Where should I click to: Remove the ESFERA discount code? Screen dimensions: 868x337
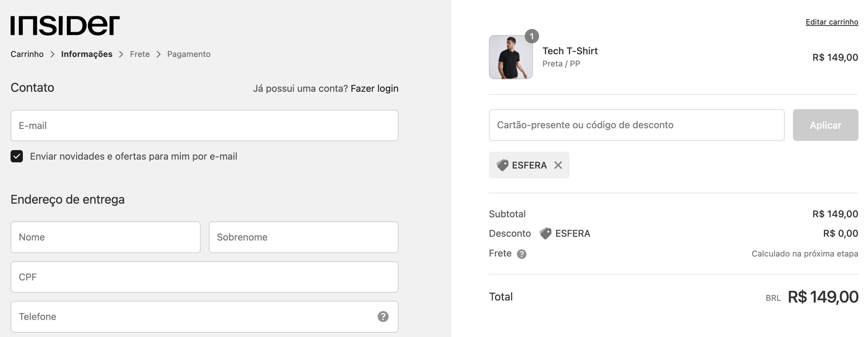tap(558, 165)
